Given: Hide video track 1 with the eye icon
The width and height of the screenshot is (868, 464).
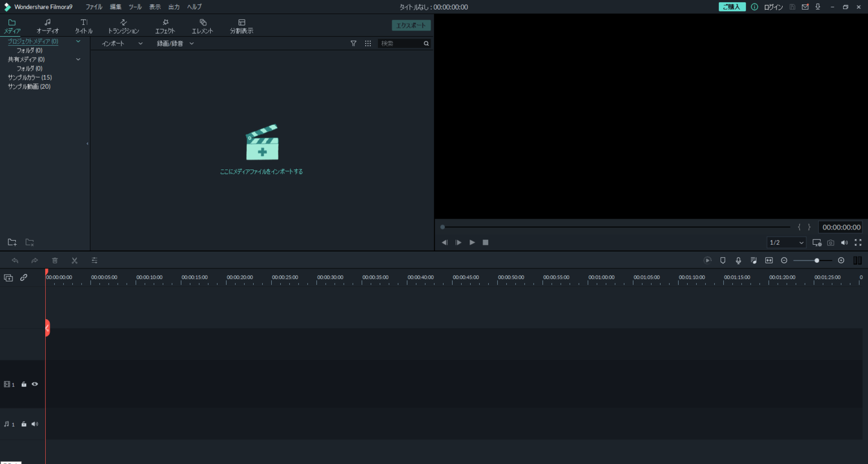Looking at the screenshot, I should click(x=34, y=384).
